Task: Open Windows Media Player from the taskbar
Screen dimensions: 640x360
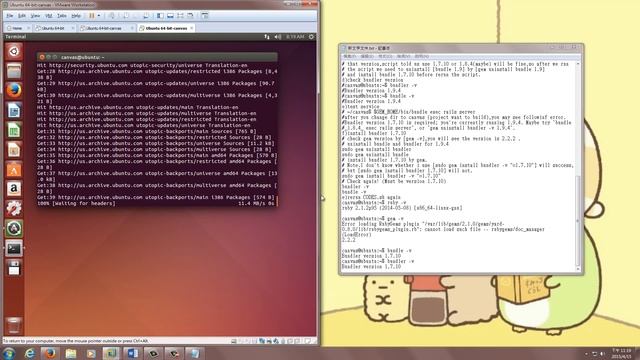Action: (x=91, y=353)
